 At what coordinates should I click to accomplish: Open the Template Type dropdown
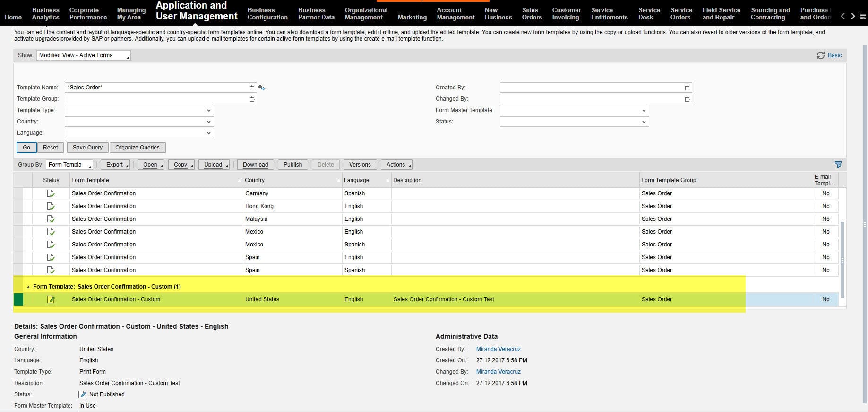pos(208,110)
